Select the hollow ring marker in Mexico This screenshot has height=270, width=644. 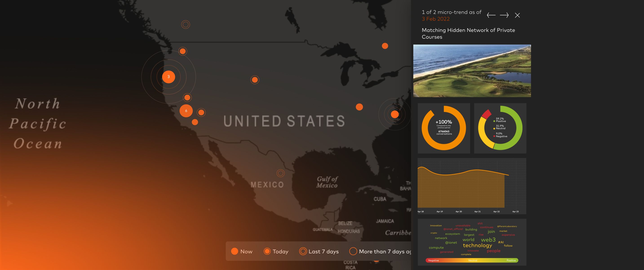(281, 173)
